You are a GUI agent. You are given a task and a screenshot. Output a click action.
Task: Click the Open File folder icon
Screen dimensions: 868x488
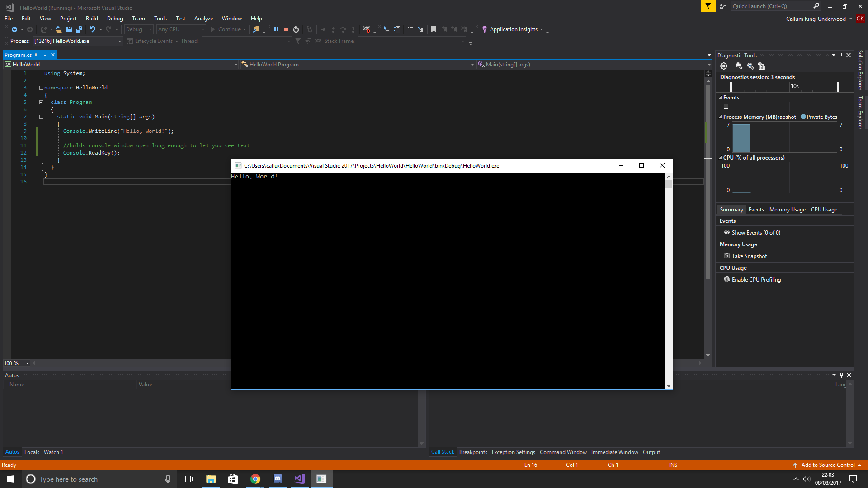coord(59,29)
